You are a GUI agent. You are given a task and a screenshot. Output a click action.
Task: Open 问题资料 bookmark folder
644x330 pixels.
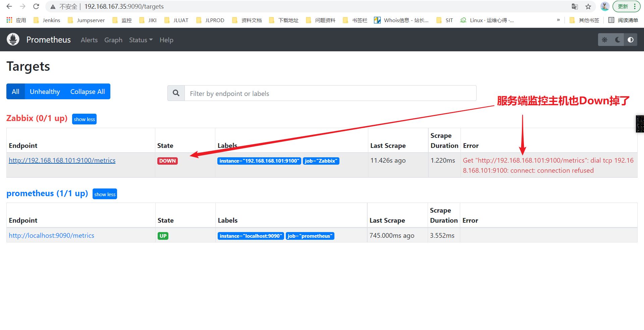(x=321, y=20)
